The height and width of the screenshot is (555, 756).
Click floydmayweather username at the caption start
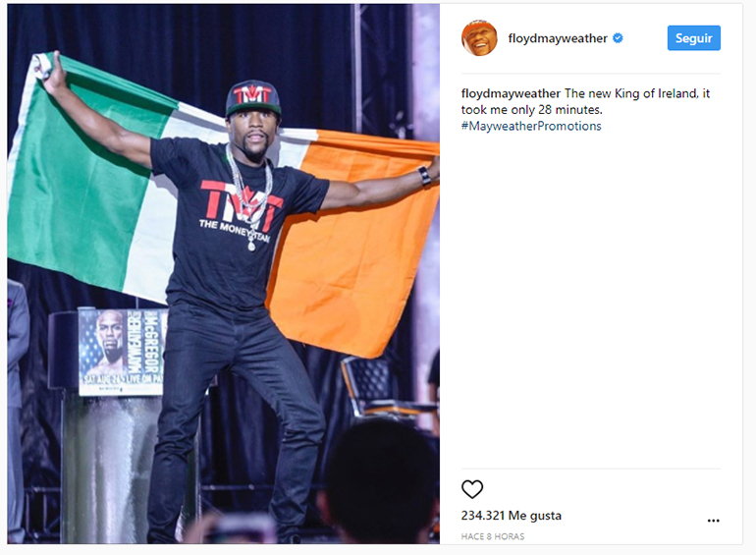point(511,93)
